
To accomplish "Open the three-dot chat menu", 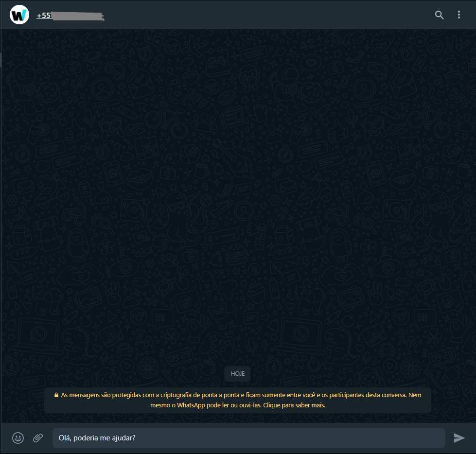I will coord(458,15).
